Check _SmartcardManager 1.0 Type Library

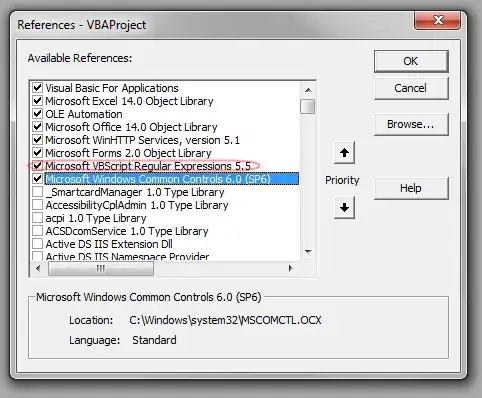(x=37, y=192)
